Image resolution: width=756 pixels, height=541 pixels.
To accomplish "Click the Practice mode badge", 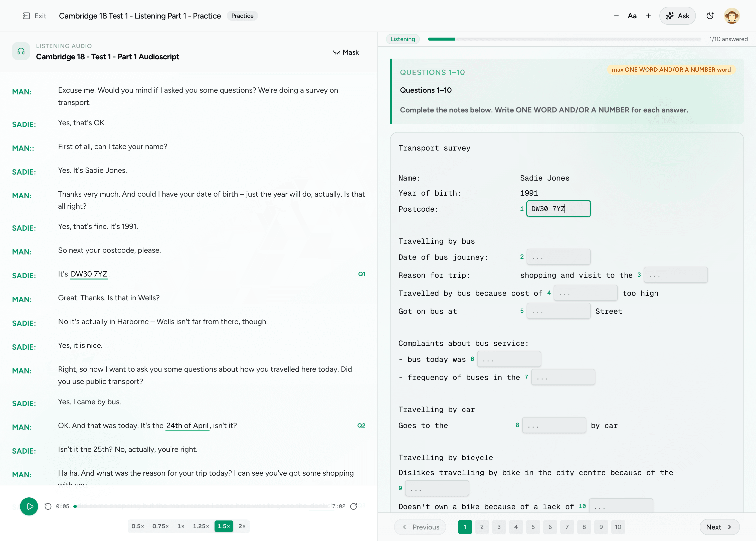I will click(242, 16).
